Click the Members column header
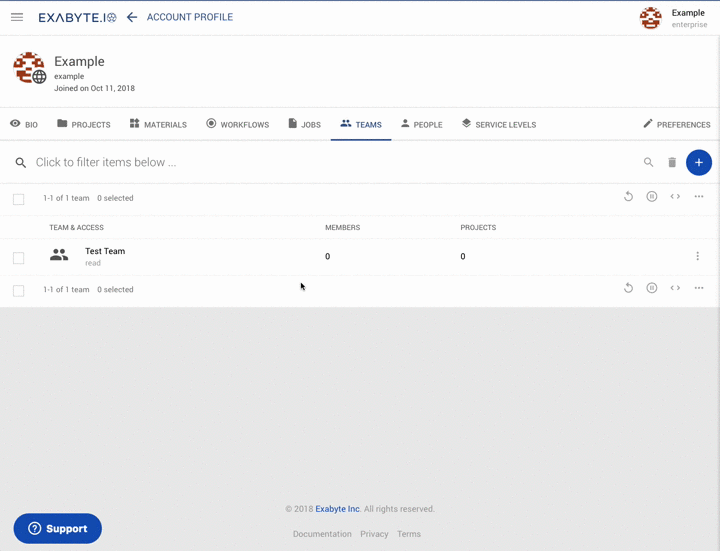The height and width of the screenshot is (551, 720). coord(343,227)
